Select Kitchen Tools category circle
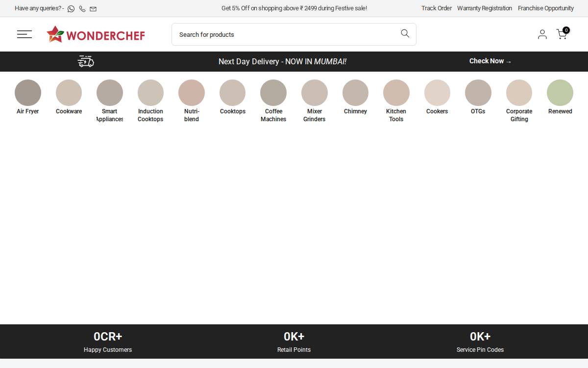 click(396, 93)
